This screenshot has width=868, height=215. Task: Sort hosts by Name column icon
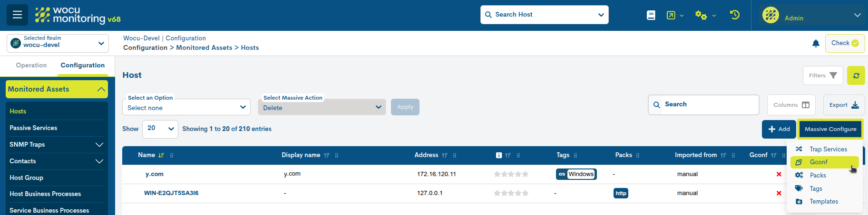[x=161, y=155]
